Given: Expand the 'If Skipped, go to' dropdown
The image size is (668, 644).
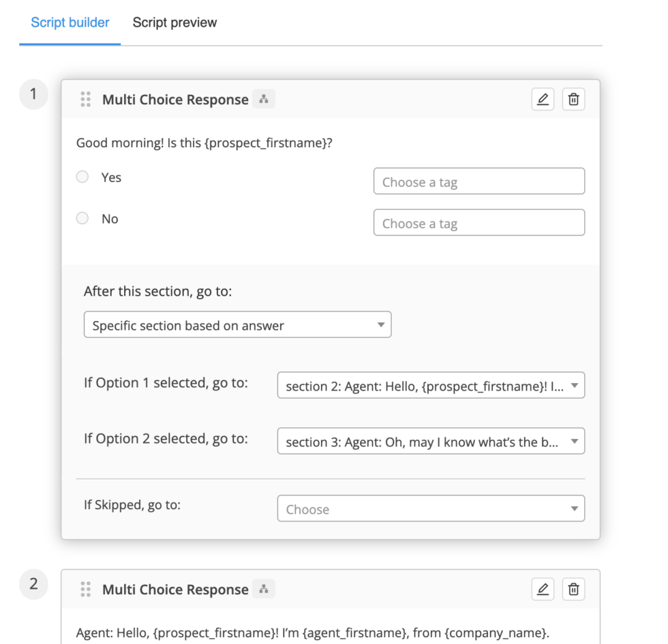Looking at the screenshot, I should [x=430, y=509].
